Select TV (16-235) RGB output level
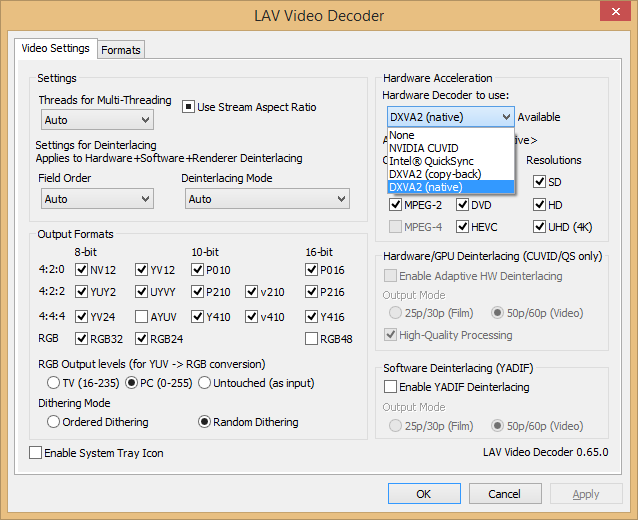Screen dimensions: 638x520 [x=53, y=383]
